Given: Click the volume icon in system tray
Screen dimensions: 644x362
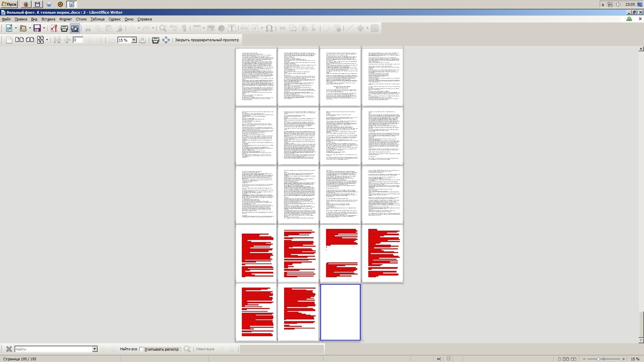Looking at the screenshot, I should pos(618,4).
